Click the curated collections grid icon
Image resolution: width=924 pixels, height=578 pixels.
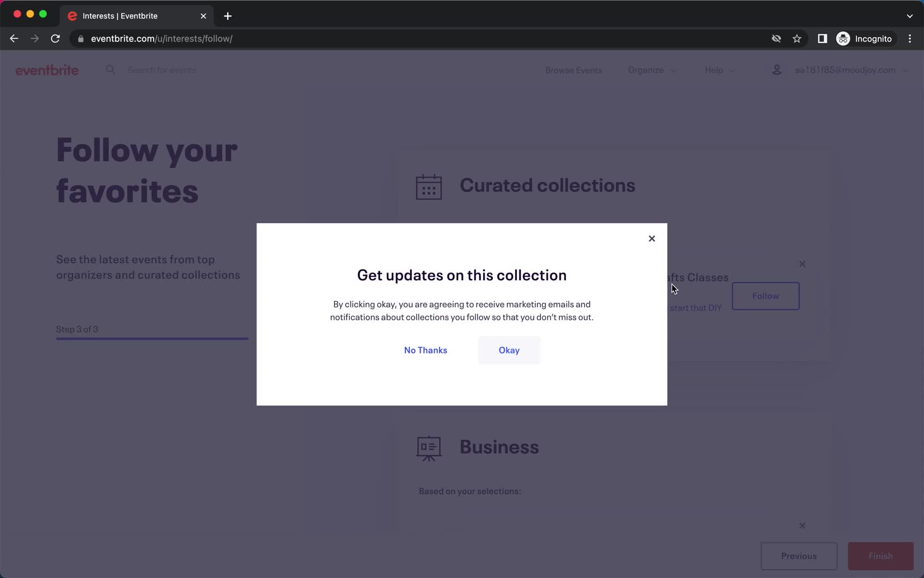[x=428, y=186]
